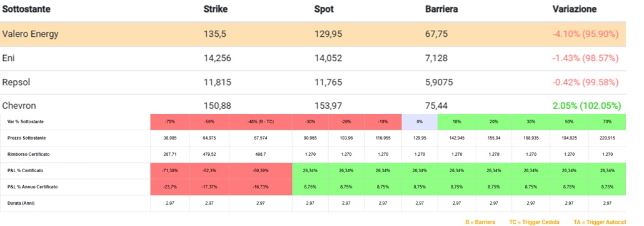Click the Spot column header

tap(324, 9)
